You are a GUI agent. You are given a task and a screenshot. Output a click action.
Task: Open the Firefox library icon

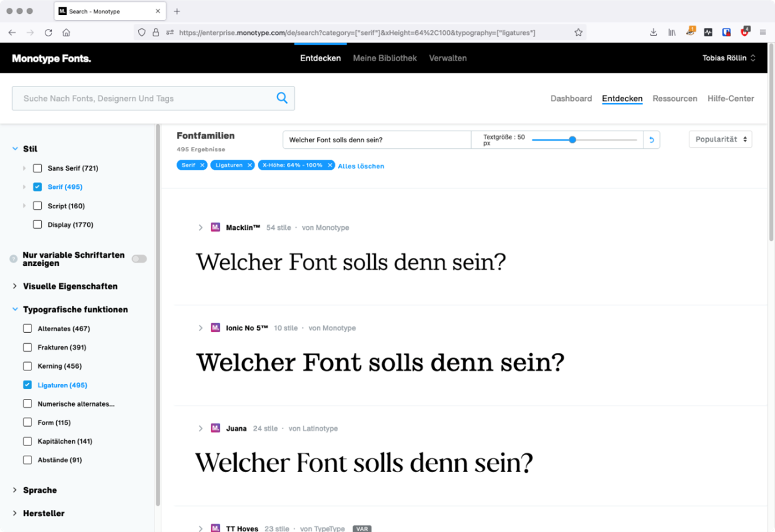pos(672,33)
